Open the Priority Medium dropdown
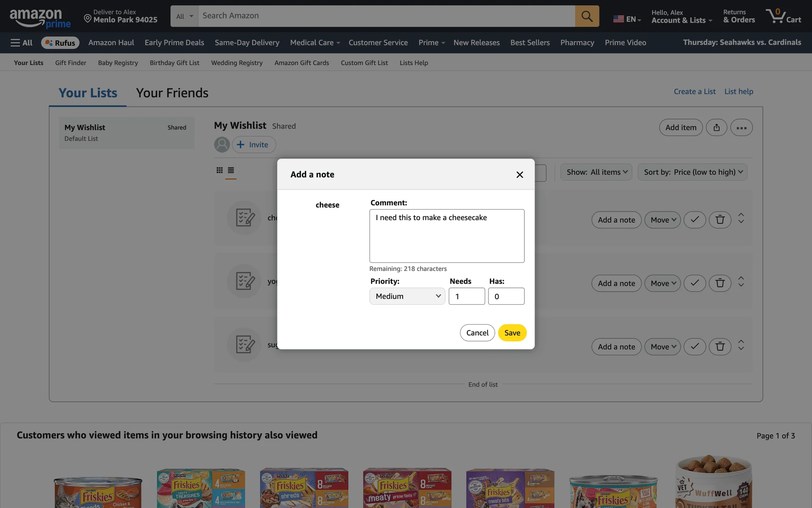 pos(407,296)
